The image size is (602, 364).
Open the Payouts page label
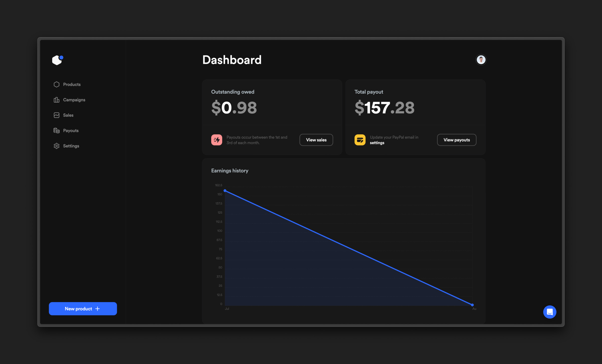(x=71, y=131)
